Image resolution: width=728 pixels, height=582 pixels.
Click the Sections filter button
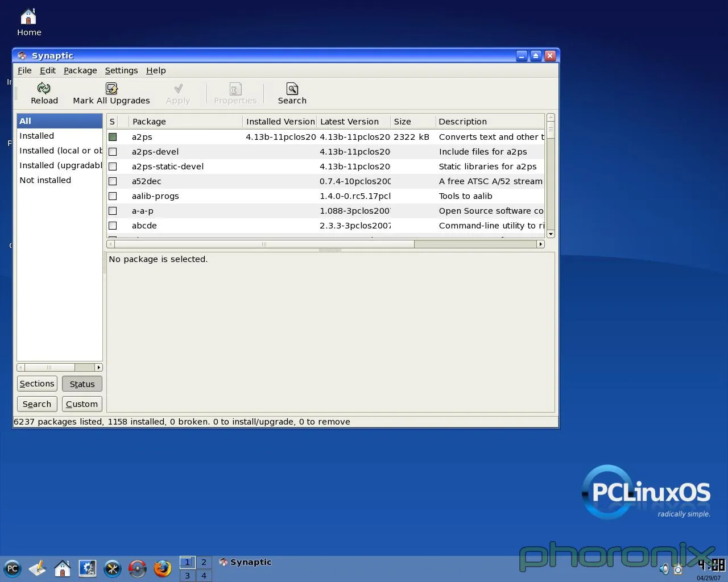[37, 384]
